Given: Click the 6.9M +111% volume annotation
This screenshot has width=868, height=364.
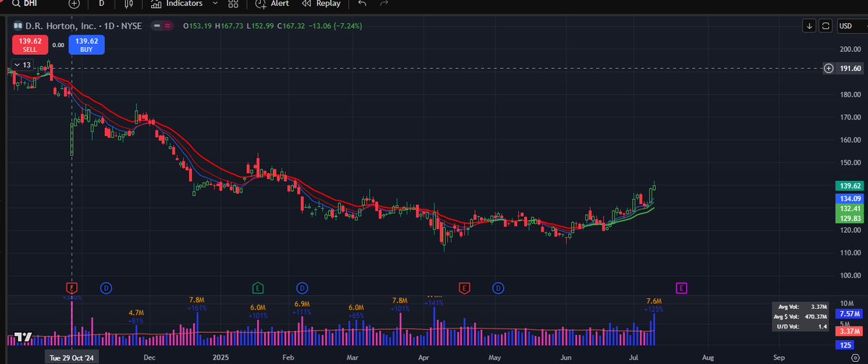Looking at the screenshot, I should pyautogui.click(x=302, y=308).
